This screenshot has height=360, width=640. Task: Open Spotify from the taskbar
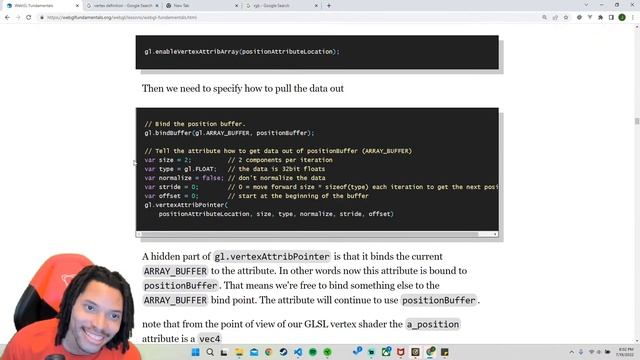pyautogui.click(x=313, y=352)
